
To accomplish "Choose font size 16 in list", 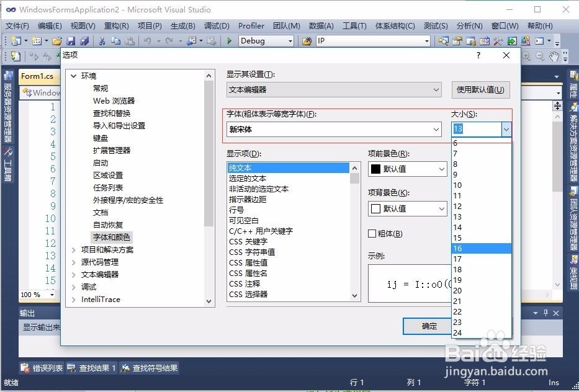I will click(x=482, y=249).
